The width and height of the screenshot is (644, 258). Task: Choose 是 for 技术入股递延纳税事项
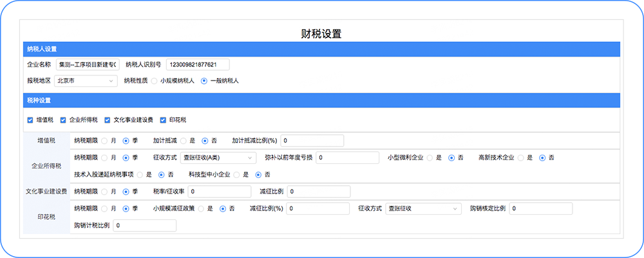(x=140, y=174)
